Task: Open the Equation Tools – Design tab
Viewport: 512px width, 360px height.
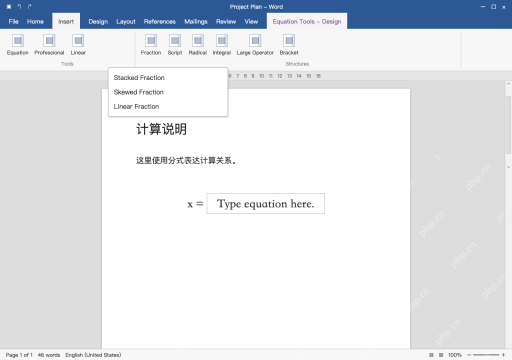Action: pyautogui.click(x=307, y=22)
